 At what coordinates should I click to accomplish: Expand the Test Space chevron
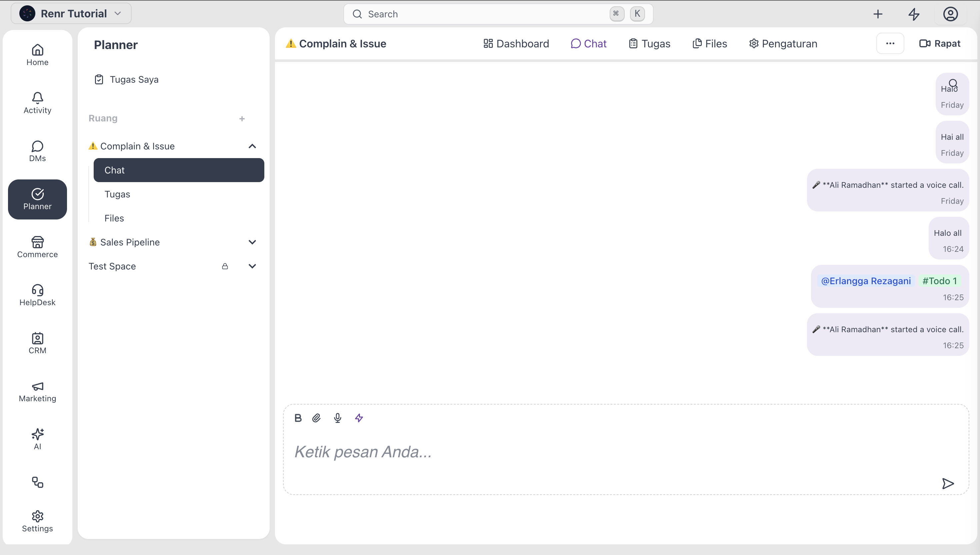click(x=252, y=266)
